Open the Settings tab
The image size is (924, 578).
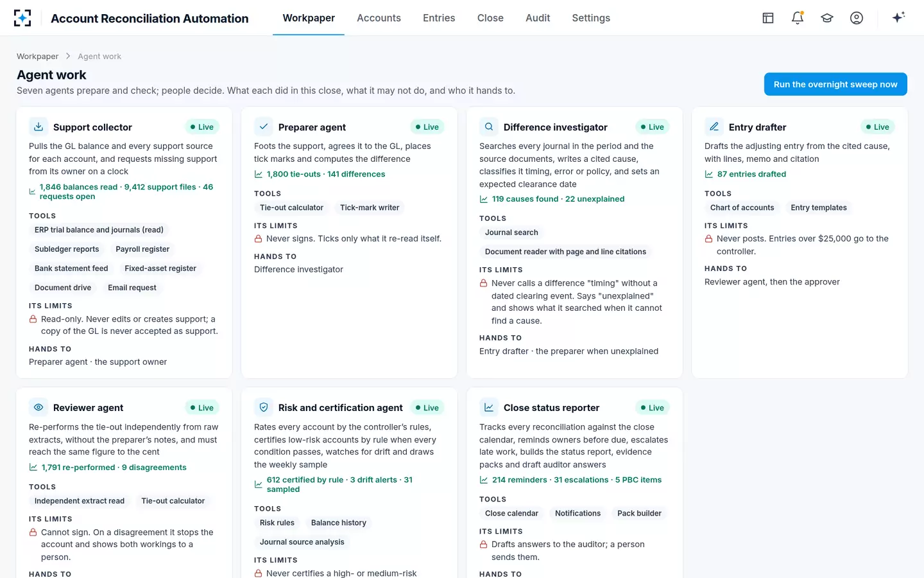591,18
